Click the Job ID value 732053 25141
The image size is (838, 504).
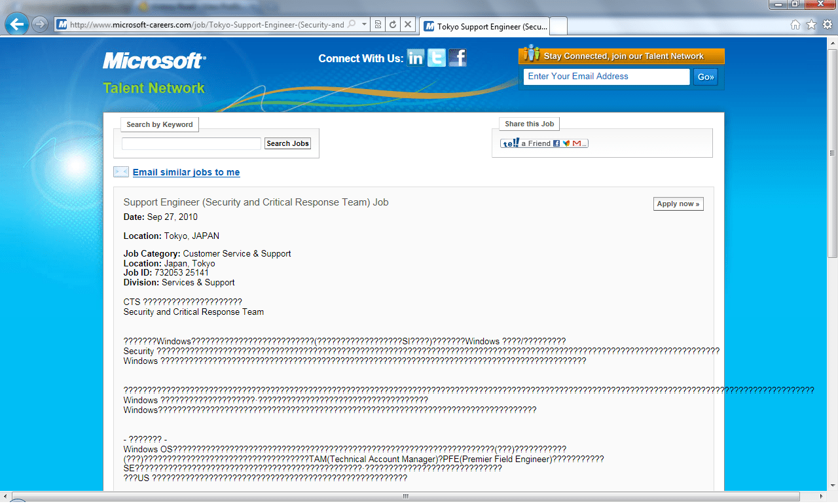181,273
